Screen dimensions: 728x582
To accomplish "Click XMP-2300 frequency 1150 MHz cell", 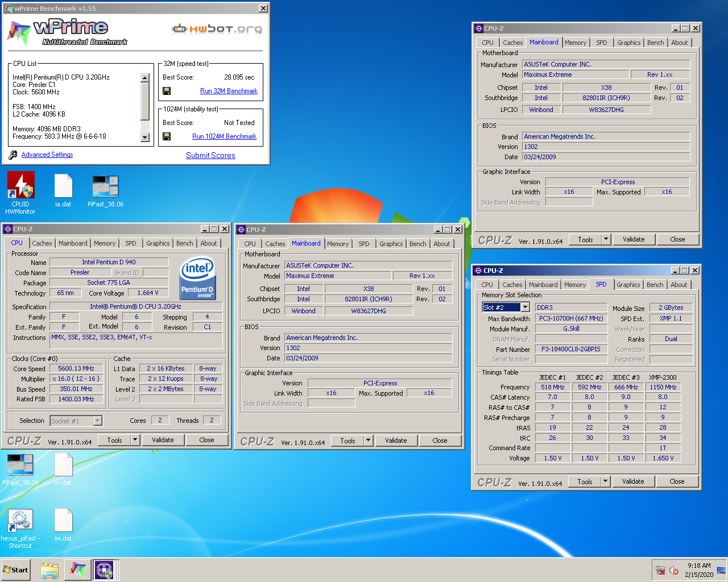I will point(663,387).
